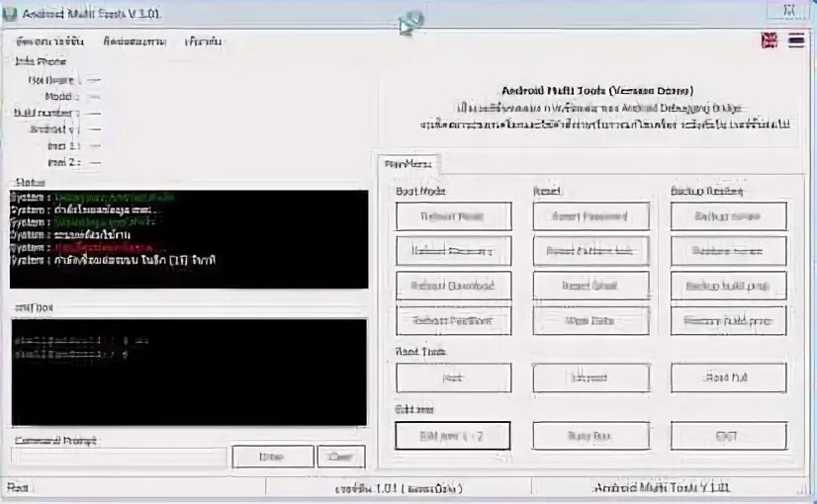Click the Edit imei 1 - 2 button

[452, 436]
